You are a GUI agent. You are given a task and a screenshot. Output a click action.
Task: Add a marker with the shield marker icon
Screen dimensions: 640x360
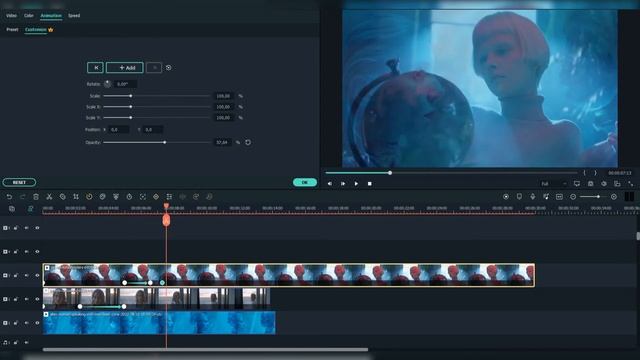click(519, 197)
